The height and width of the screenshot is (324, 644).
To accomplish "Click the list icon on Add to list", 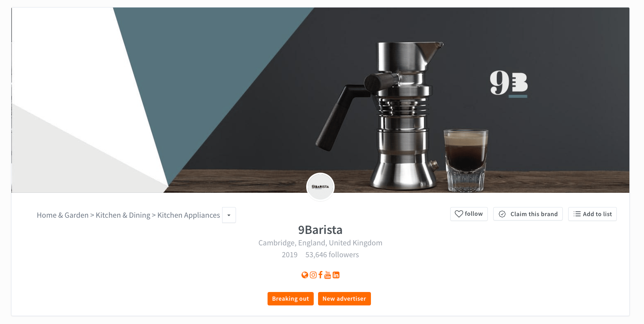I will click(x=577, y=214).
